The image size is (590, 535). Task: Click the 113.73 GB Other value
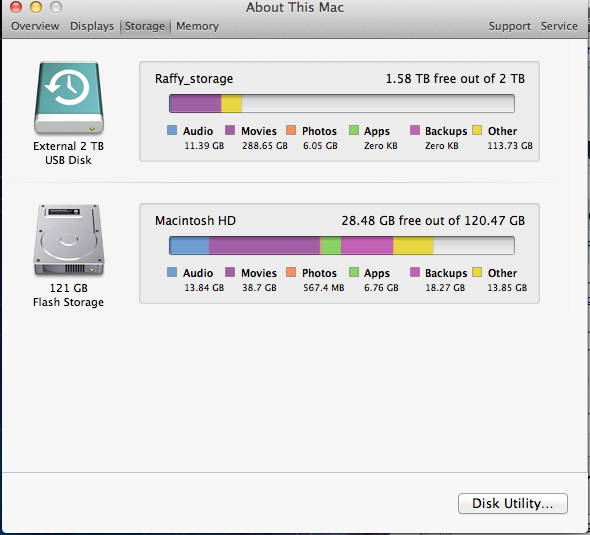[x=510, y=146]
